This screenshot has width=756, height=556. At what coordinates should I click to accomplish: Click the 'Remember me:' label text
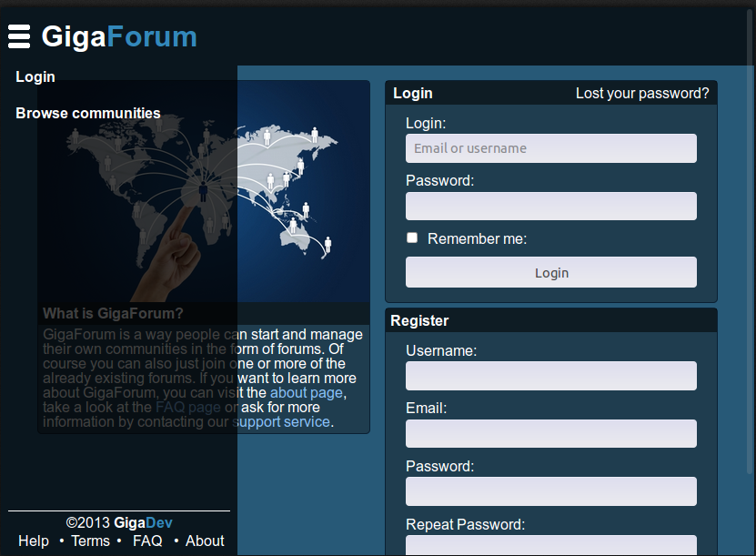coord(478,238)
